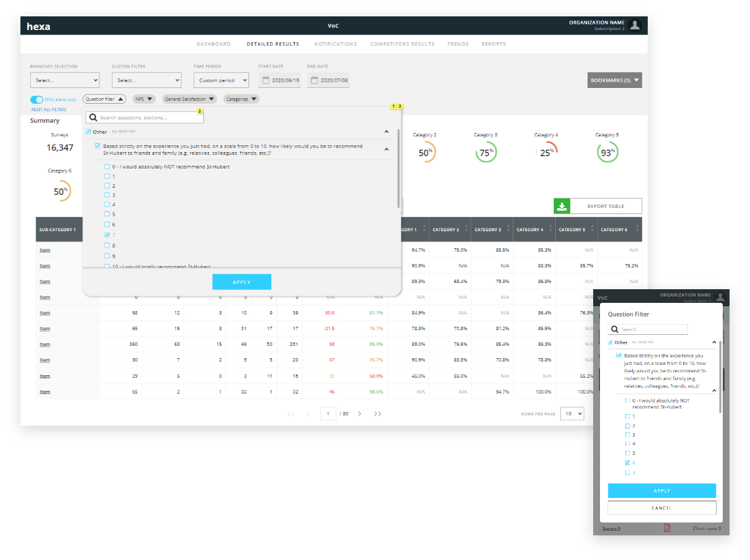Sort by Category 2 column arrows

click(466, 229)
